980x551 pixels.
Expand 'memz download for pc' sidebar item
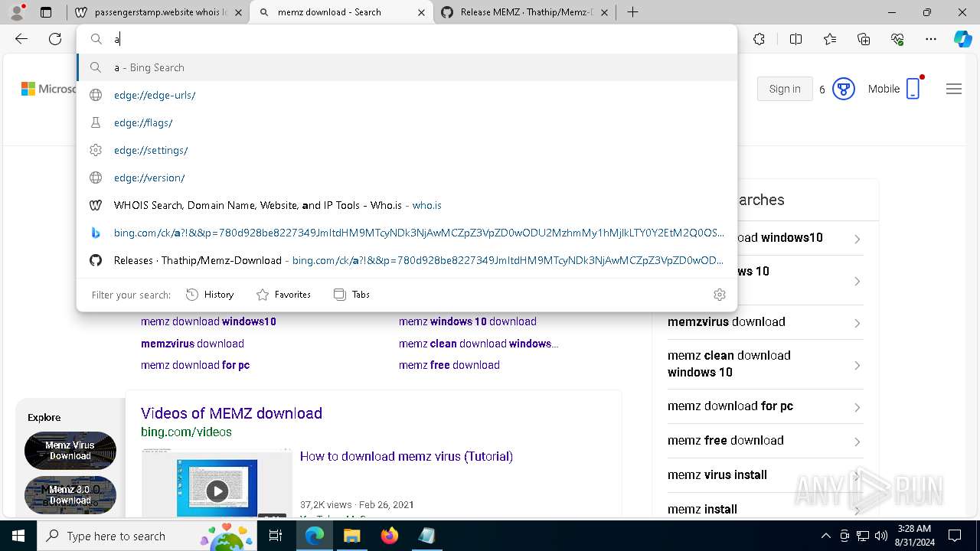[765, 406]
